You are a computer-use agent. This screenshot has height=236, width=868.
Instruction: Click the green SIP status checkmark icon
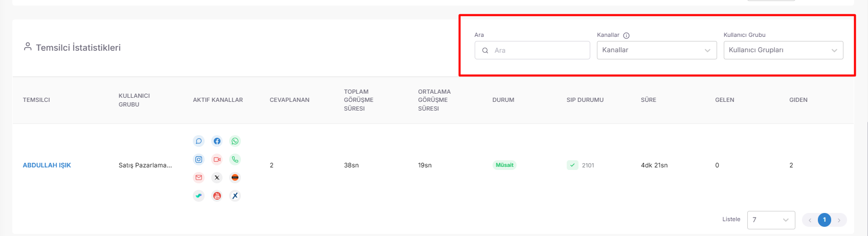coord(572,165)
